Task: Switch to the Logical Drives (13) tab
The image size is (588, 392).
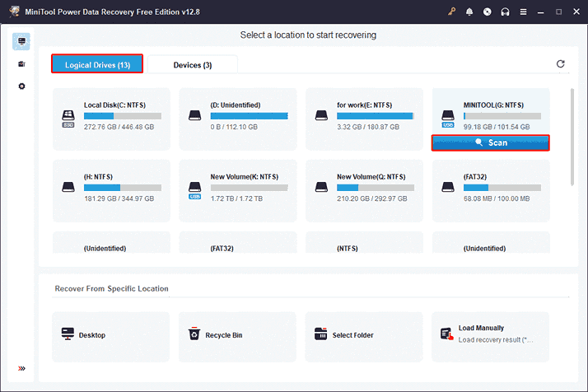Action: (x=97, y=64)
